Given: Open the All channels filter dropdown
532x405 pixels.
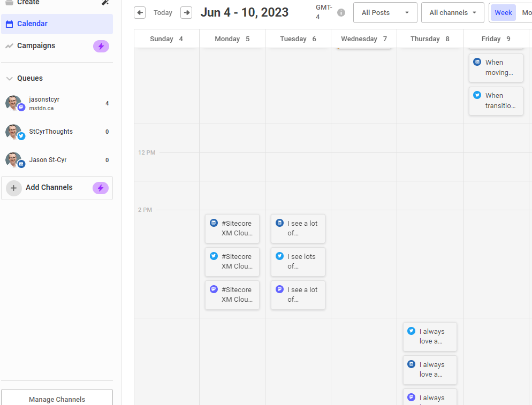Looking at the screenshot, I should [x=452, y=12].
